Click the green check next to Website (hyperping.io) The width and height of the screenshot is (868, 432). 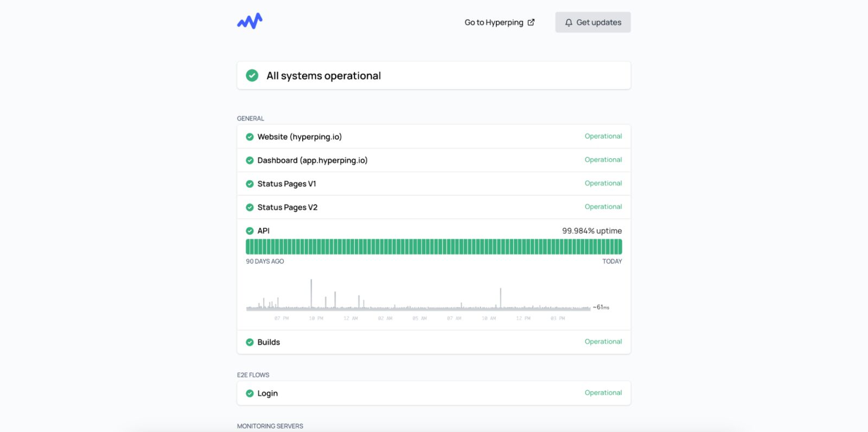coord(250,137)
